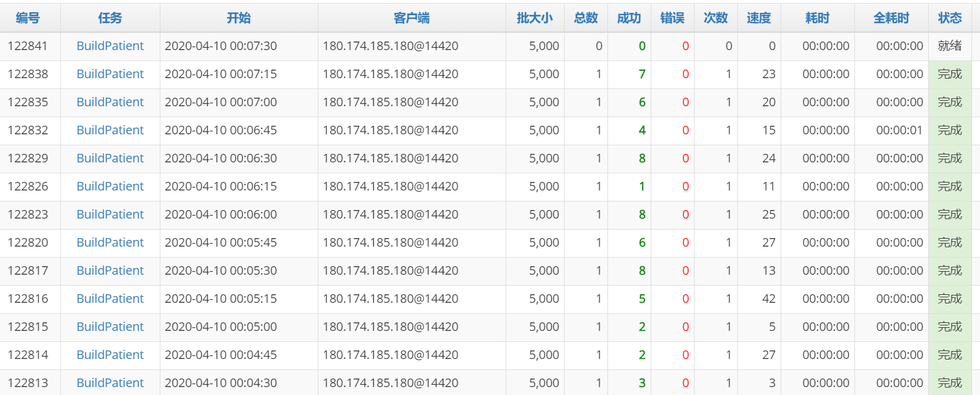Select speed value 11 in row 122826
This screenshot has height=395, width=980.
tap(769, 187)
